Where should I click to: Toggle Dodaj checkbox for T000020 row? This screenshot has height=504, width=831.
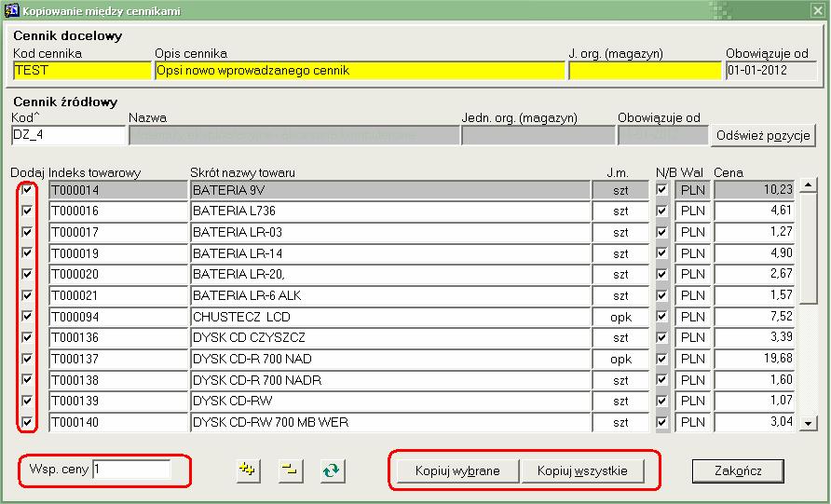tap(27, 274)
